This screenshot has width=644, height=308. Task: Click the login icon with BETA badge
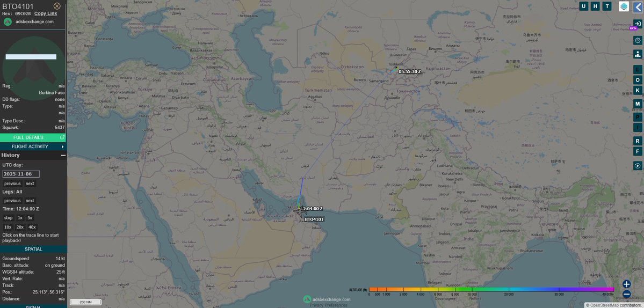coord(638,24)
